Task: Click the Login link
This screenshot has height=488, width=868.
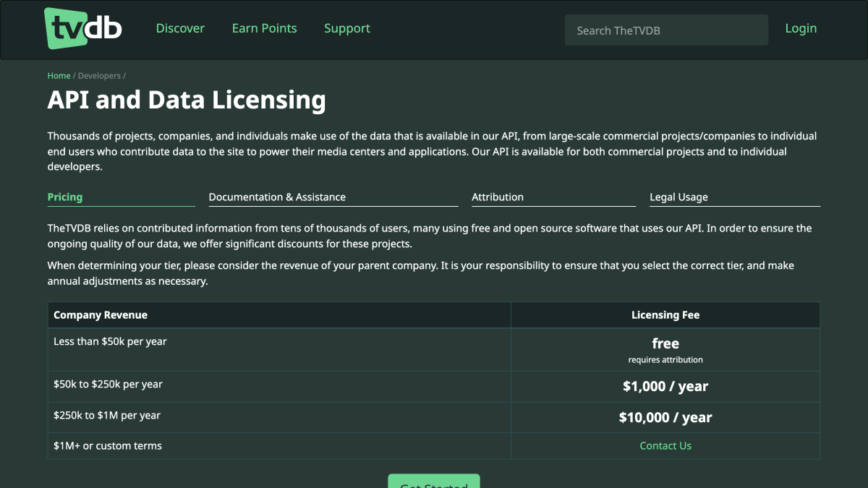Action: click(x=801, y=28)
